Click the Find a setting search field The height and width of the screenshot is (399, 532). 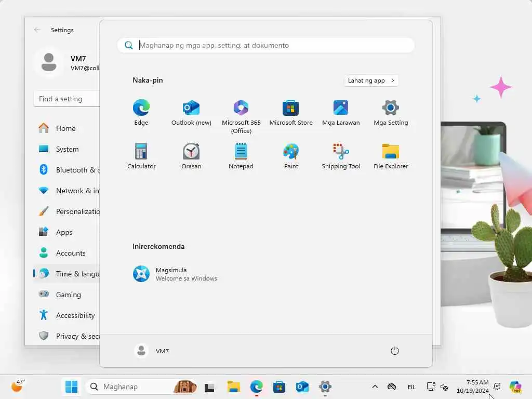pyautogui.click(x=67, y=99)
